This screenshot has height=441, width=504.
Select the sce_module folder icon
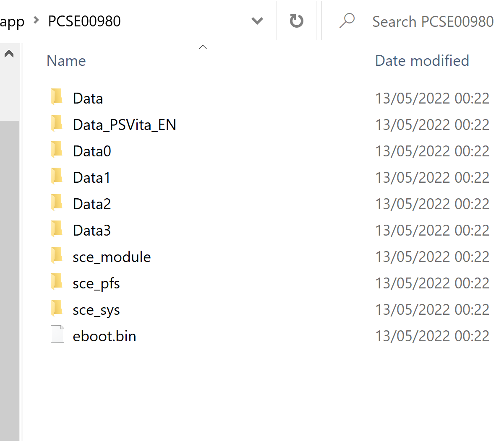click(x=57, y=255)
